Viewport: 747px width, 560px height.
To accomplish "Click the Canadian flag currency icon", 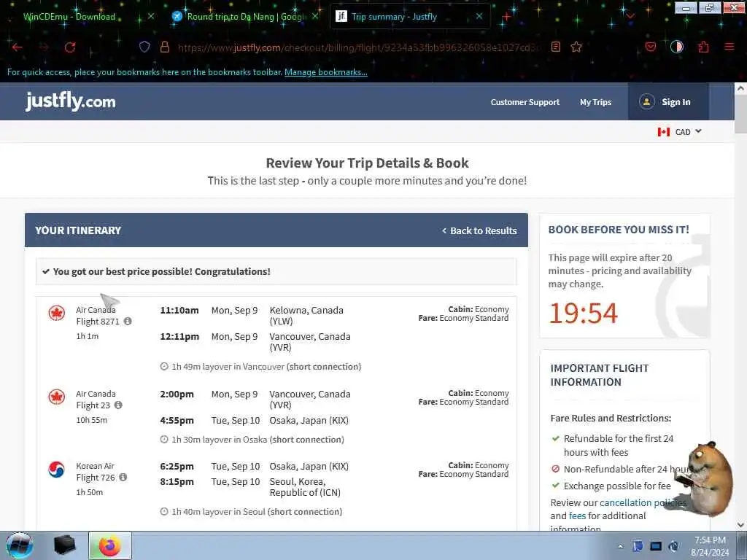I will [x=664, y=132].
